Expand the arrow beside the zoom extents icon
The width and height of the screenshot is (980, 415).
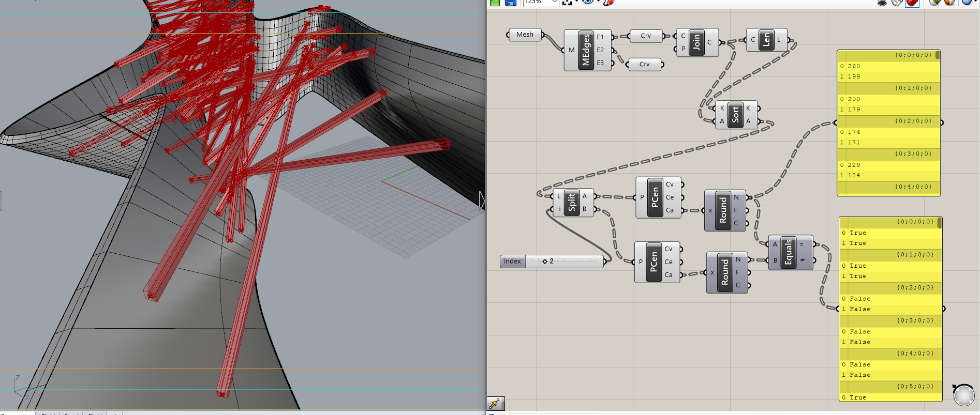576,2
